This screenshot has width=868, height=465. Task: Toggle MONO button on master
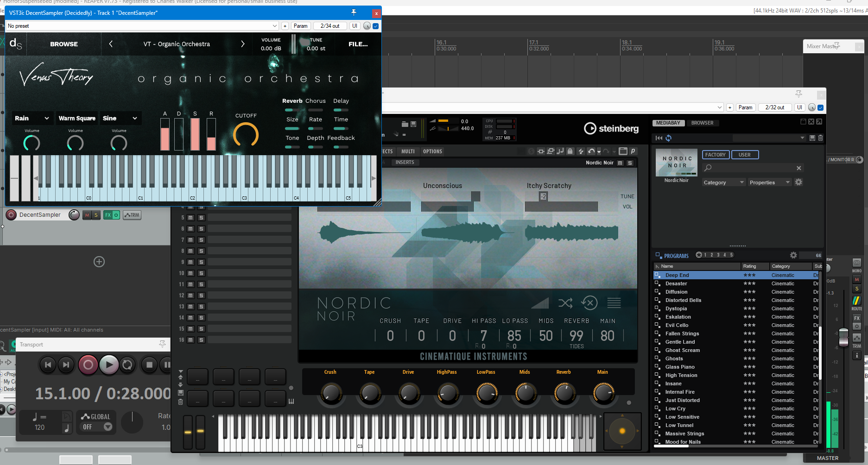856,263
